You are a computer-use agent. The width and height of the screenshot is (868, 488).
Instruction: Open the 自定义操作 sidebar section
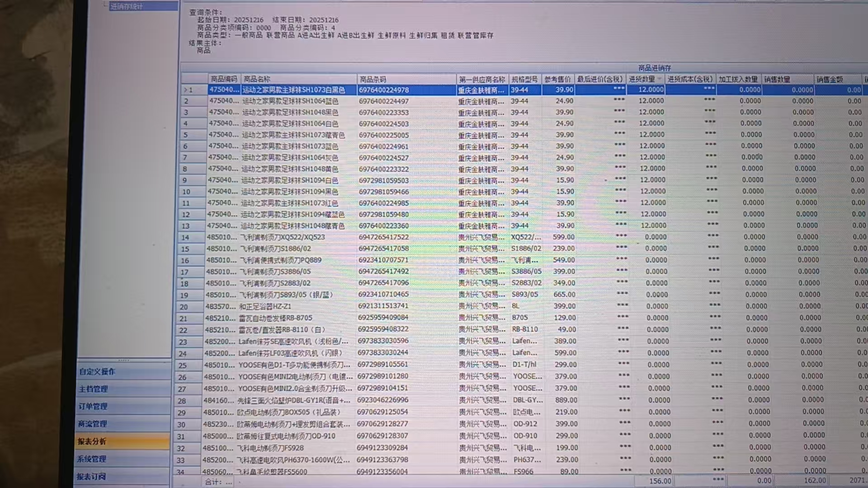[x=97, y=371]
